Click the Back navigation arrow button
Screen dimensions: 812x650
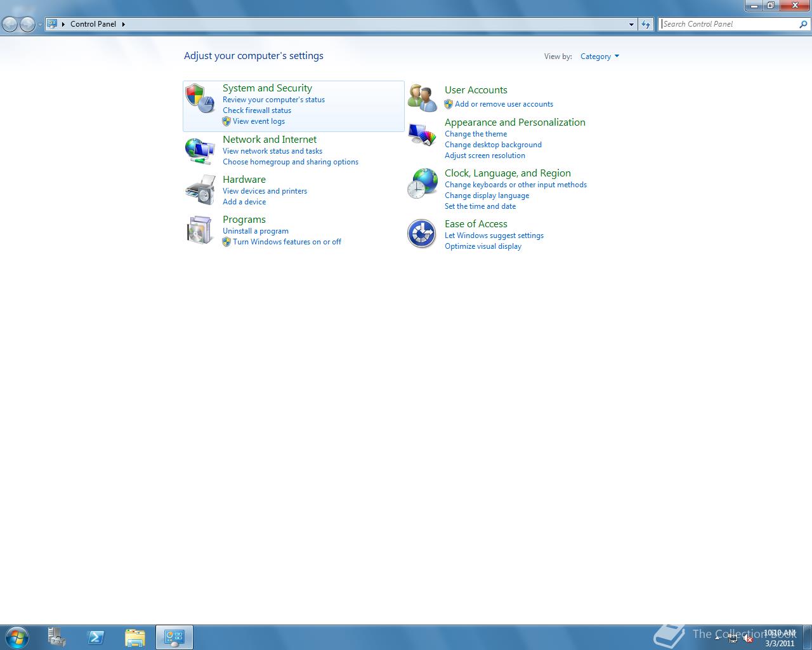pyautogui.click(x=10, y=24)
